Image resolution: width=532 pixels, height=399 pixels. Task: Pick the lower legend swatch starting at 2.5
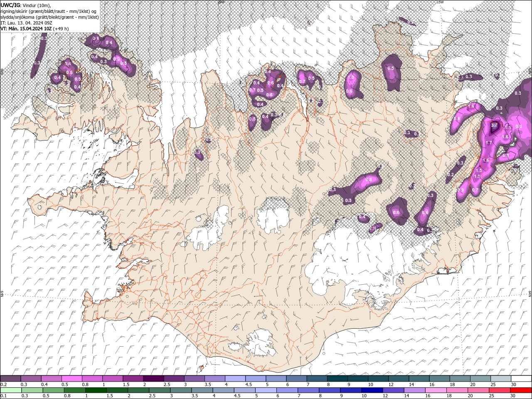point(160,390)
